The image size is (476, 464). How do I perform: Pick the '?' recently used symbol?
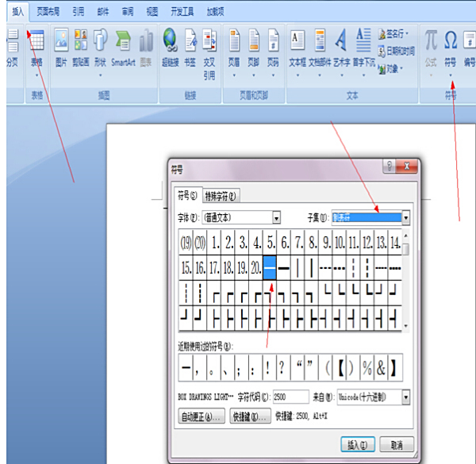(x=282, y=367)
